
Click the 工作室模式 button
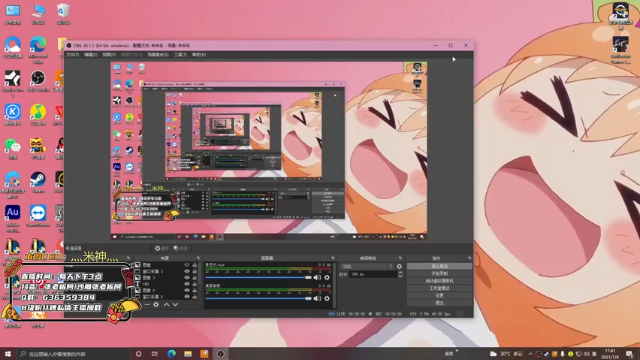click(440, 288)
